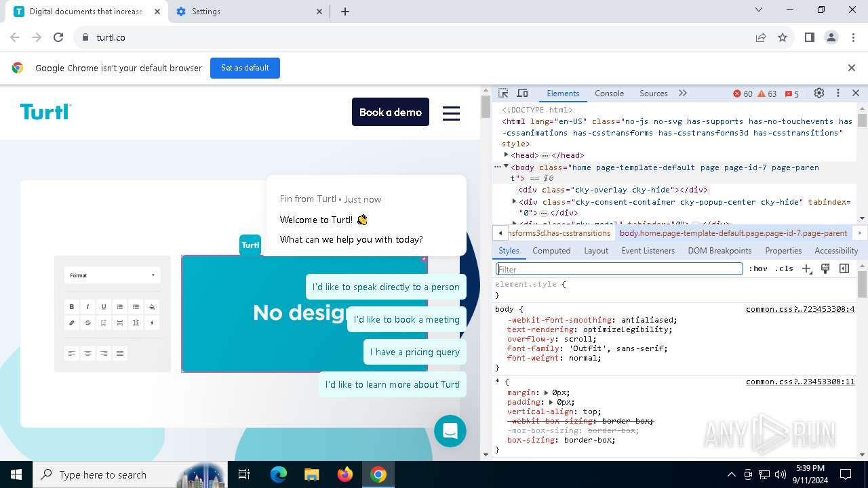Click Set as default browser button
Screen dimensions: 868x488
245,68
